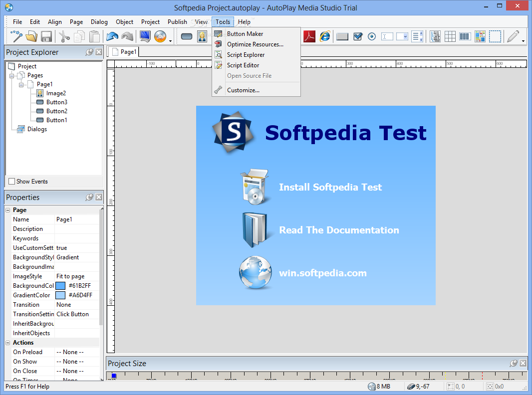Open the Publish menu
The height and width of the screenshot is (395, 532).
click(x=177, y=22)
